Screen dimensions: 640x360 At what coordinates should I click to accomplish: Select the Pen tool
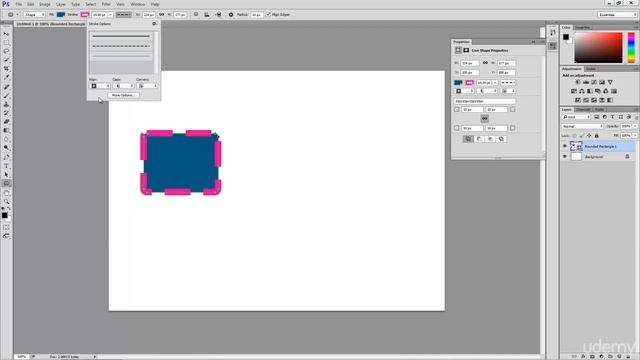point(6,158)
